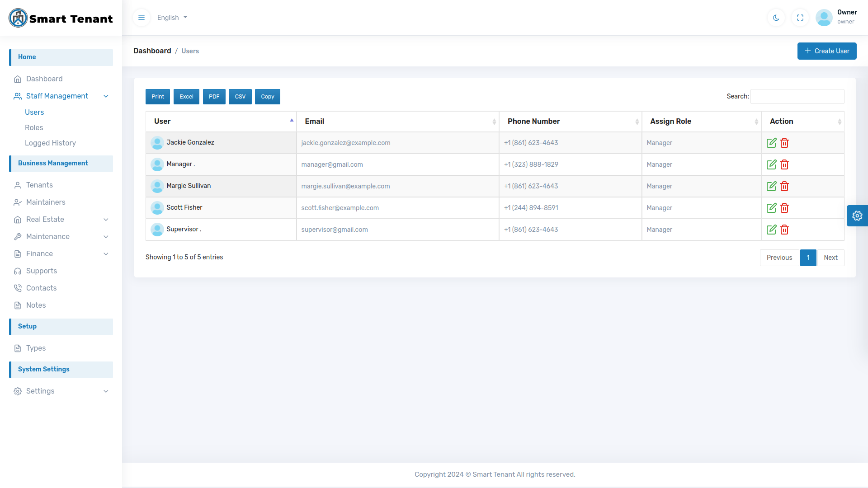Click the fullscreen expand icon in the header
Screen dimensions: 868x488
800,18
